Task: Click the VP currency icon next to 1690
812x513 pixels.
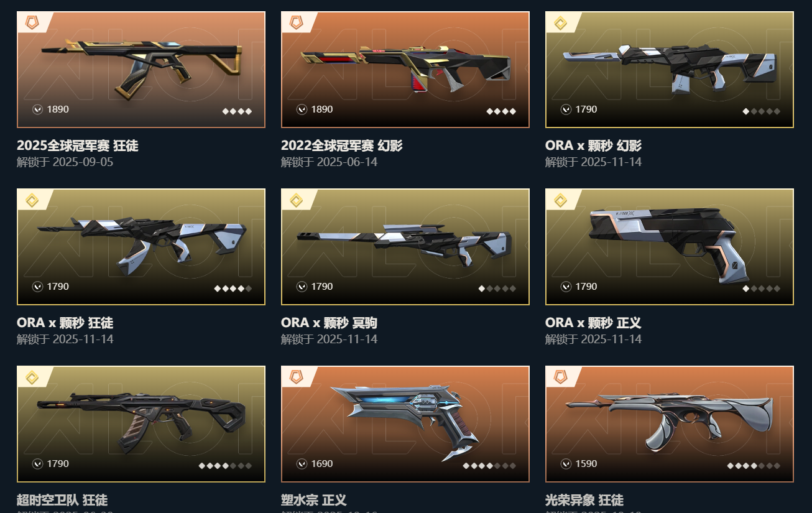Action: click(302, 464)
